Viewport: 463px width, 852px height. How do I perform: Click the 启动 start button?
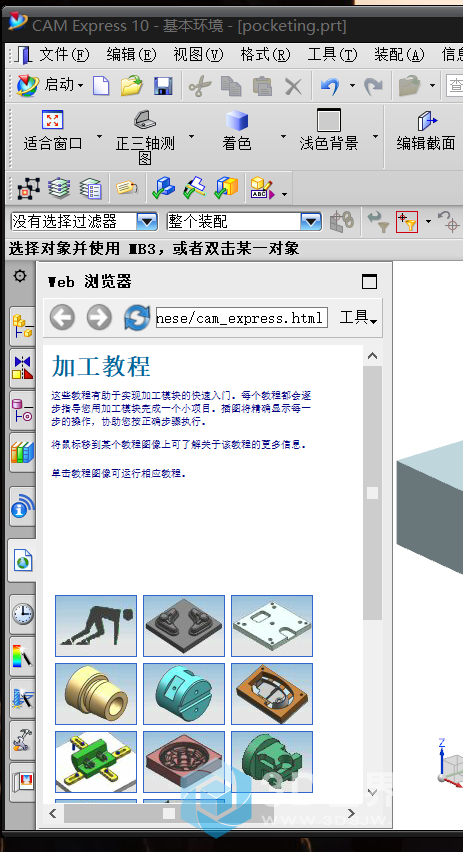[50, 85]
